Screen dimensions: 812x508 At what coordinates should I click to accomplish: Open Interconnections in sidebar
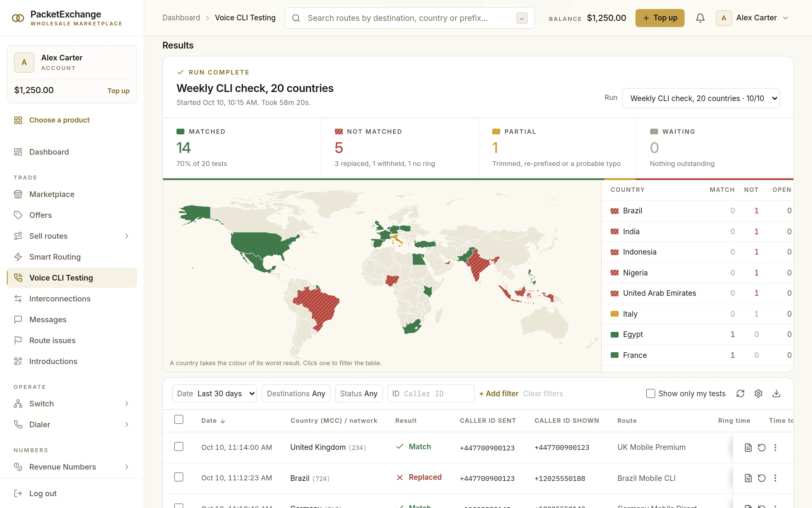click(x=72, y=299)
